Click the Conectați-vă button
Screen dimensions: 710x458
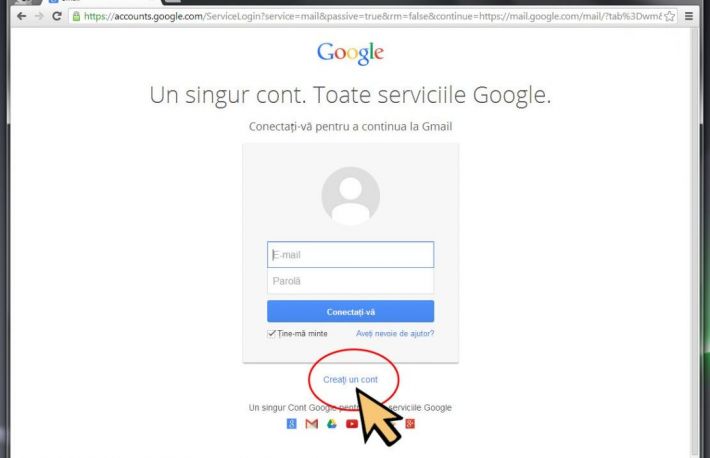click(350, 312)
